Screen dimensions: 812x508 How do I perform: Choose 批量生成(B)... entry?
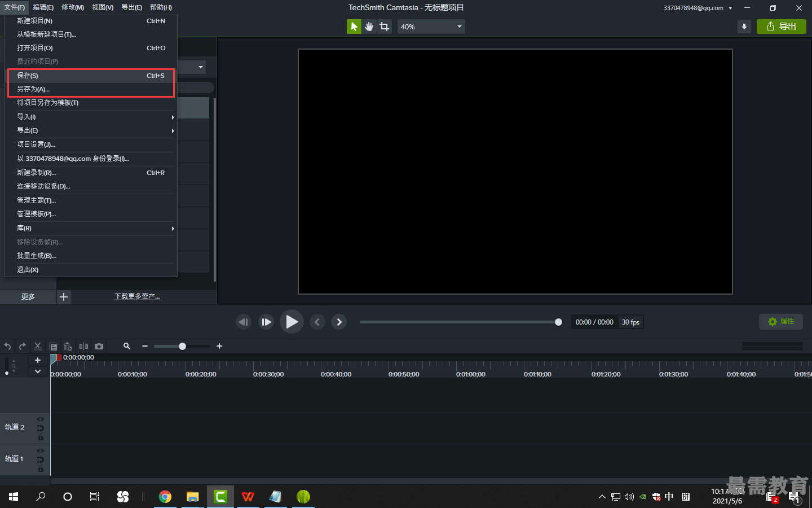point(91,256)
